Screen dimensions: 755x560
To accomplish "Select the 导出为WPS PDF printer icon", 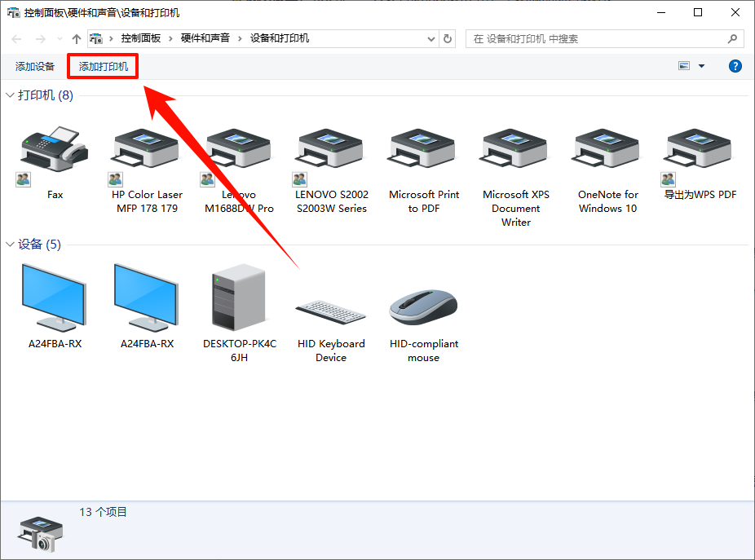I will coord(699,149).
